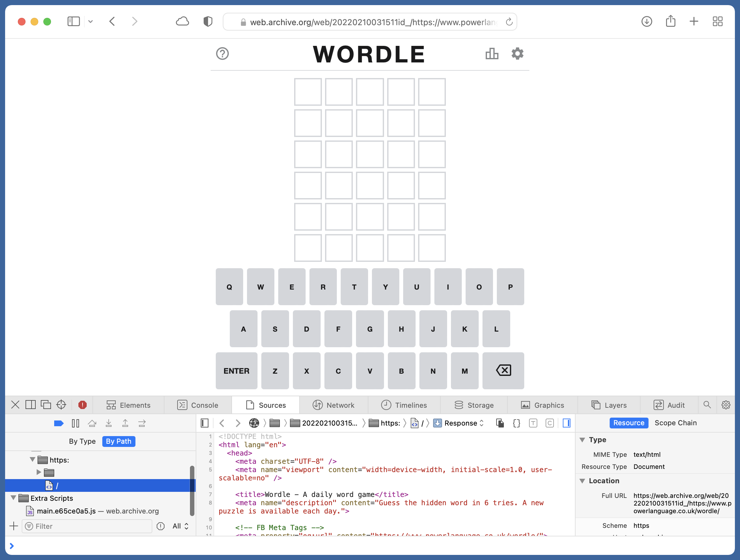Show Scope Chain panel
The width and height of the screenshot is (740, 560).
click(x=675, y=423)
